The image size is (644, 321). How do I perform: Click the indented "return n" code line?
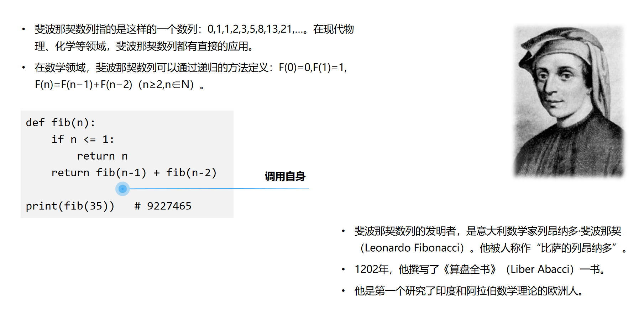pos(102,156)
